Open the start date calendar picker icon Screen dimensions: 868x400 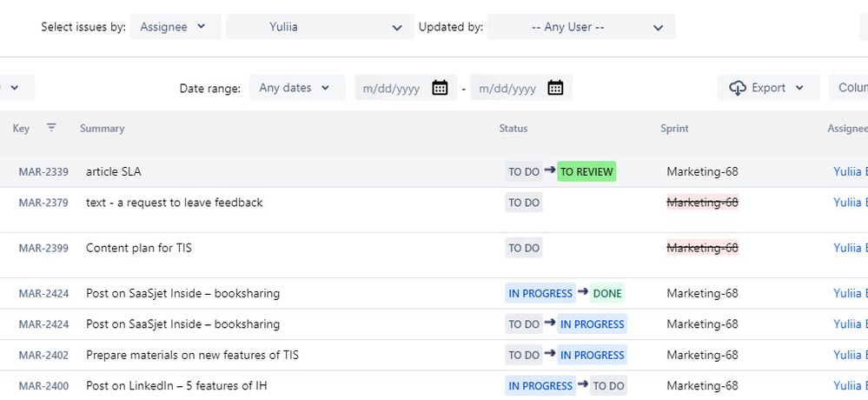(441, 88)
